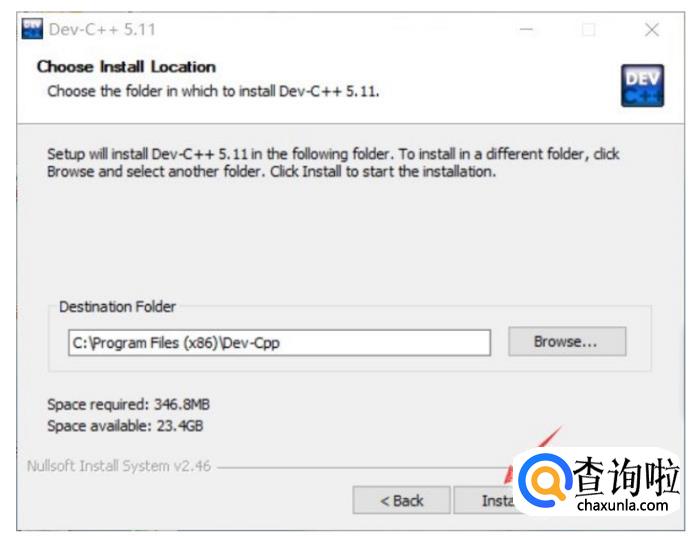This screenshot has width=692, height=536.
Task: Click the Space available 23.4GB text
Action: (125, 426)
